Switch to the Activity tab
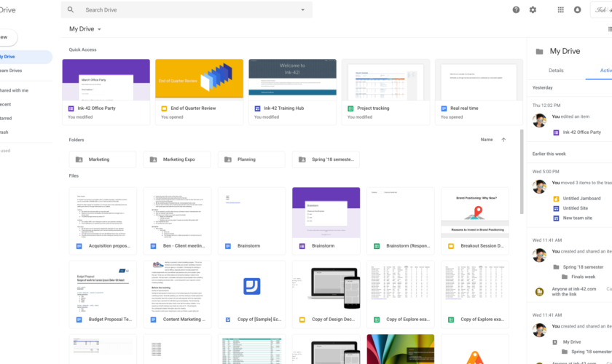 pyautogui.click(x=605, y=71)
